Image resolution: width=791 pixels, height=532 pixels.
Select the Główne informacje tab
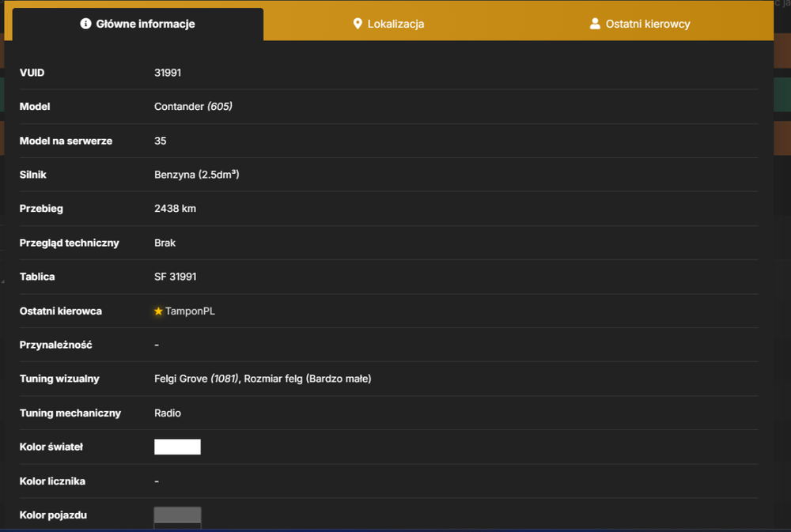[x=138, y=24]
